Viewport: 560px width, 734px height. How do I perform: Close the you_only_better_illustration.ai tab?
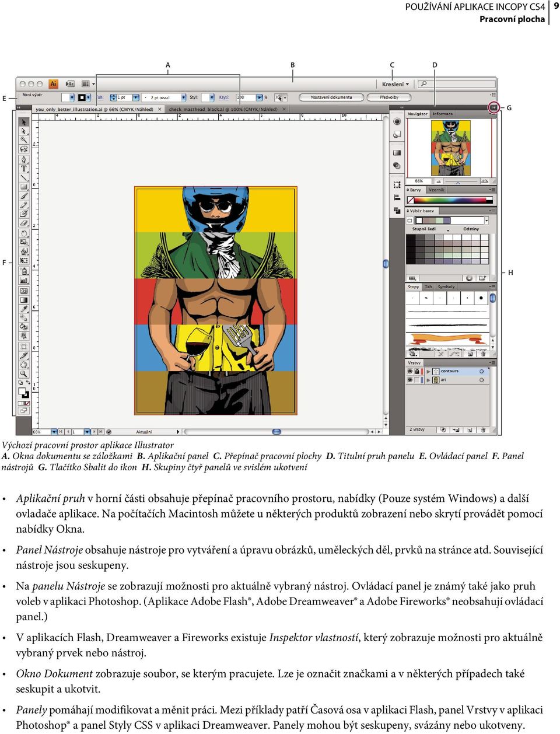[x=159, y=109]
